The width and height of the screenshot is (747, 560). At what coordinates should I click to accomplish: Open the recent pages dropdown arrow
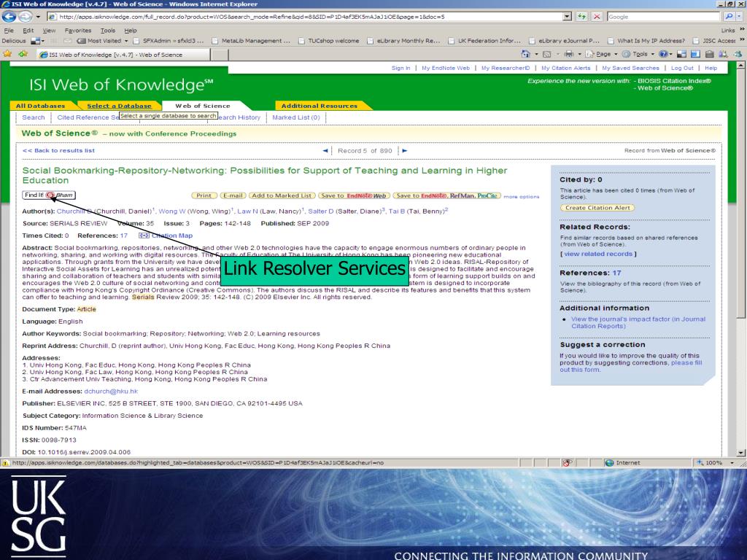(x=38, y=17)
